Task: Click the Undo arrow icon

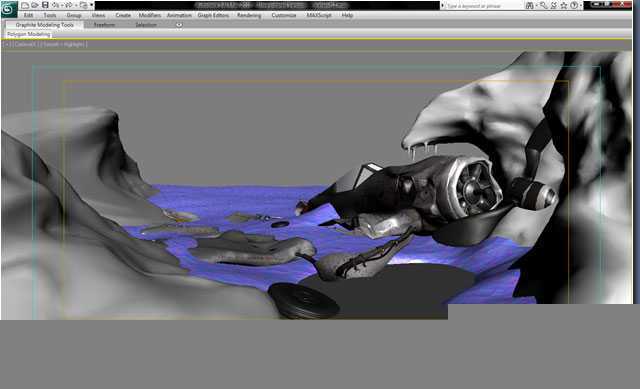Action: click(55, 5)
